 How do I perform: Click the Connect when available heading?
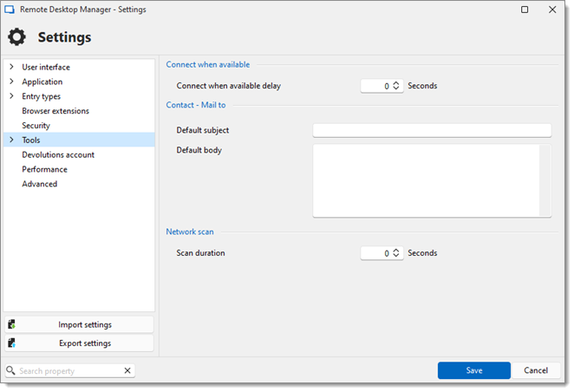(x=208, y=64)
